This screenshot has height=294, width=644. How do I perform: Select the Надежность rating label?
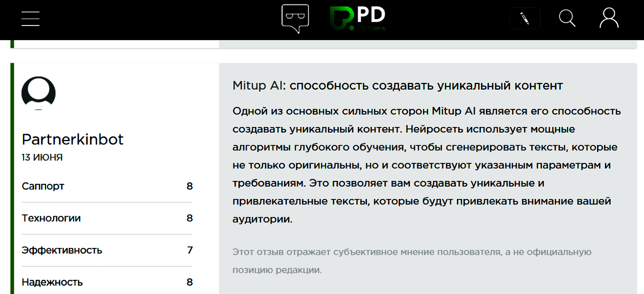[52, 282]
